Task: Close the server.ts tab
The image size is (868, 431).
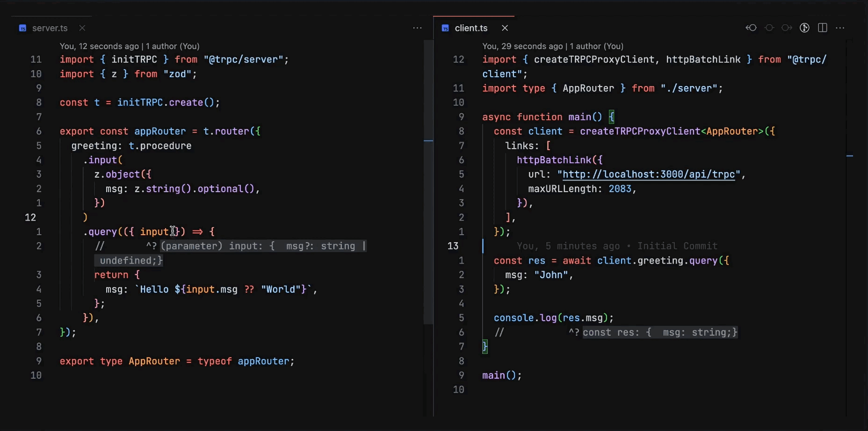Action: coord(82,28)
